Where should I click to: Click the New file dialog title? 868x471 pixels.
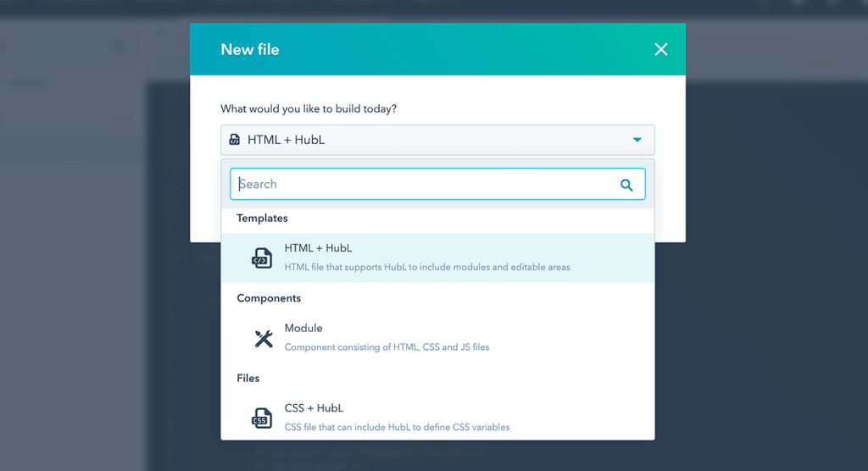click(250, 49)
